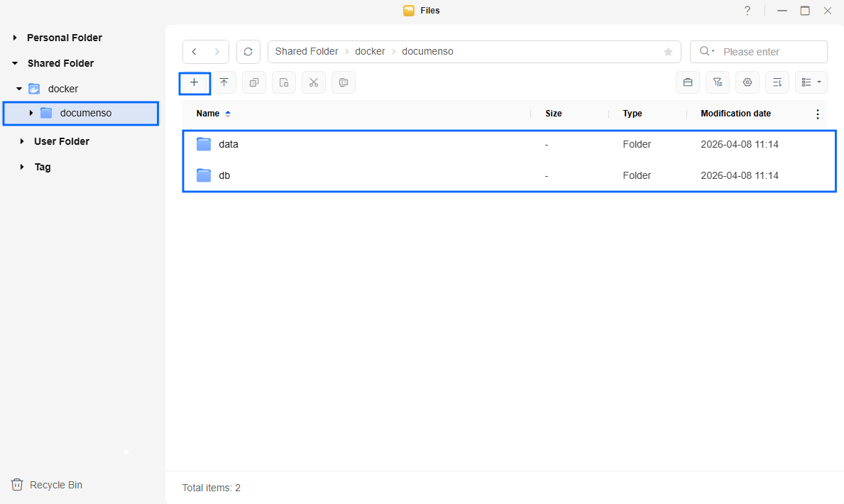The width and height of the screenshot is (844, 504).
Task: Click the cut scissors icon
Action: [x=313, y=82]
